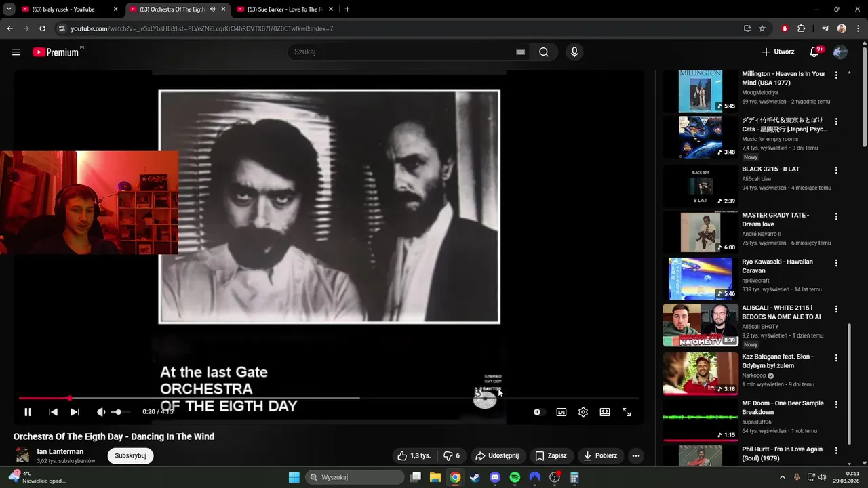
Task: Expand tab search dropdown arrow
Action: [x=9, y=9]
